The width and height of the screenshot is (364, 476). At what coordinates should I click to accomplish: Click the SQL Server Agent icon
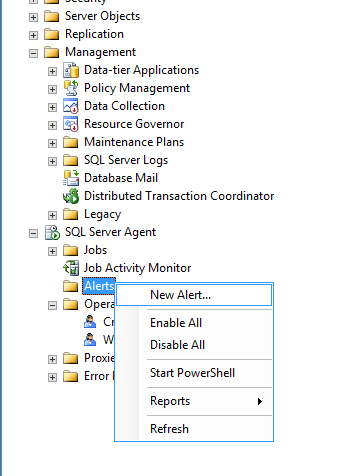(52, 232)
